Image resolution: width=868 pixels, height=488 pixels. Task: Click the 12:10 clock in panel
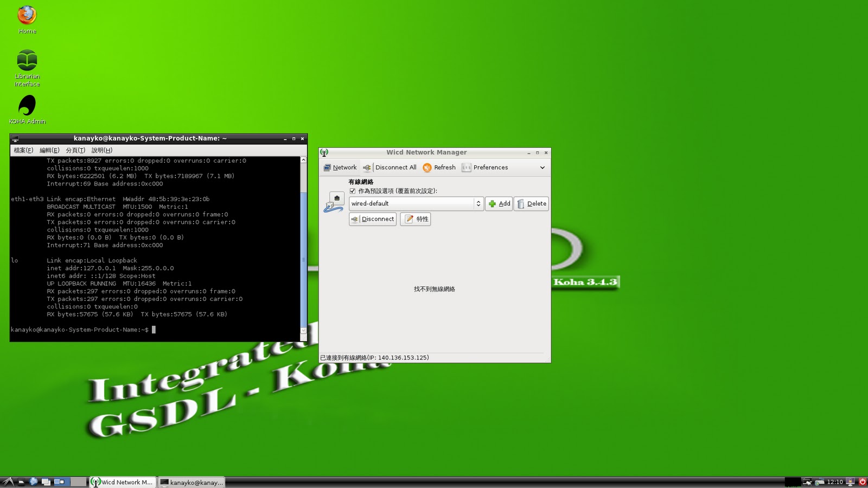(x=835, y=482)
